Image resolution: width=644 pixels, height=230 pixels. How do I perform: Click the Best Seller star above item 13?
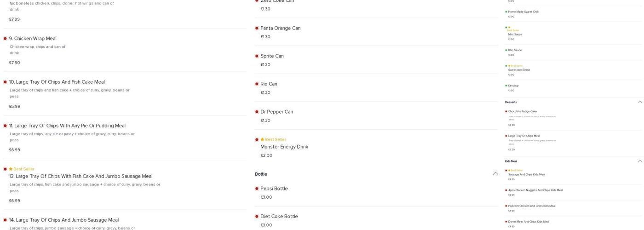tap(11, 169)
